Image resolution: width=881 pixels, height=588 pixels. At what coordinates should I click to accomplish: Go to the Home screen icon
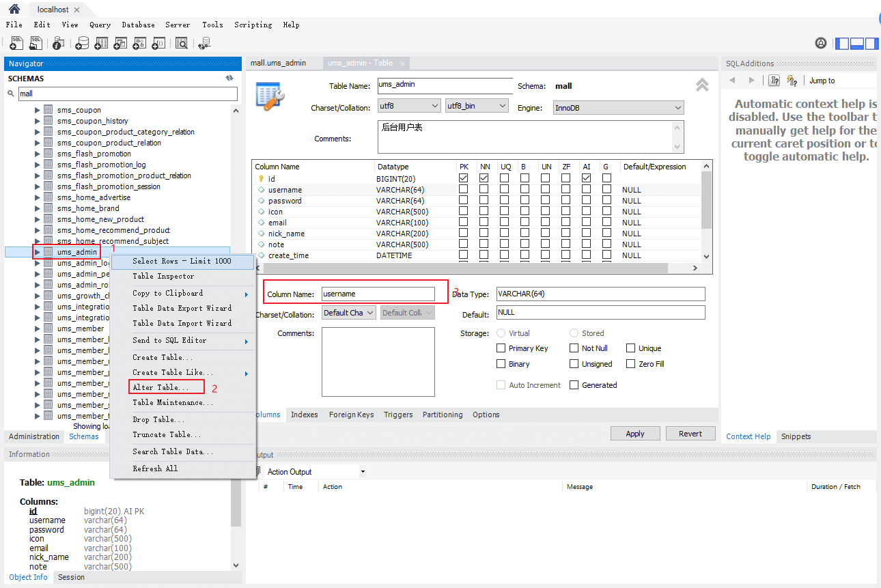(x=14, y=9)
